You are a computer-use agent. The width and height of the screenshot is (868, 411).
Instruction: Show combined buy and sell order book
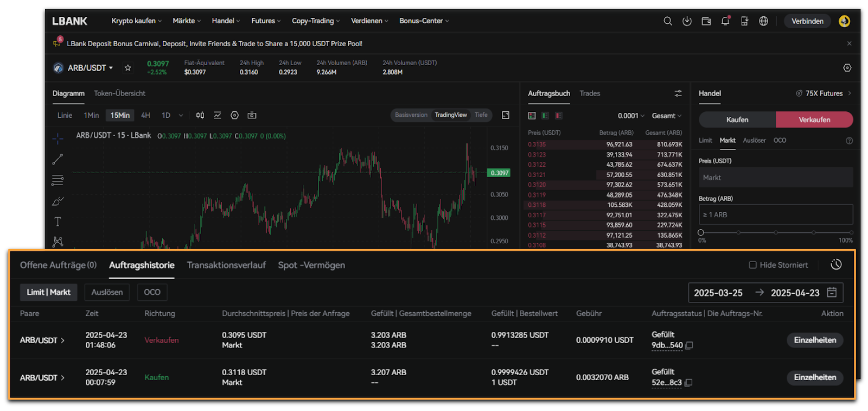coord(532,116)
